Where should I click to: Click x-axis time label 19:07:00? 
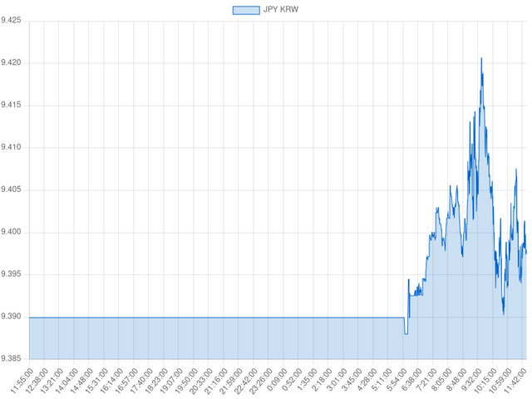[171, 381]
